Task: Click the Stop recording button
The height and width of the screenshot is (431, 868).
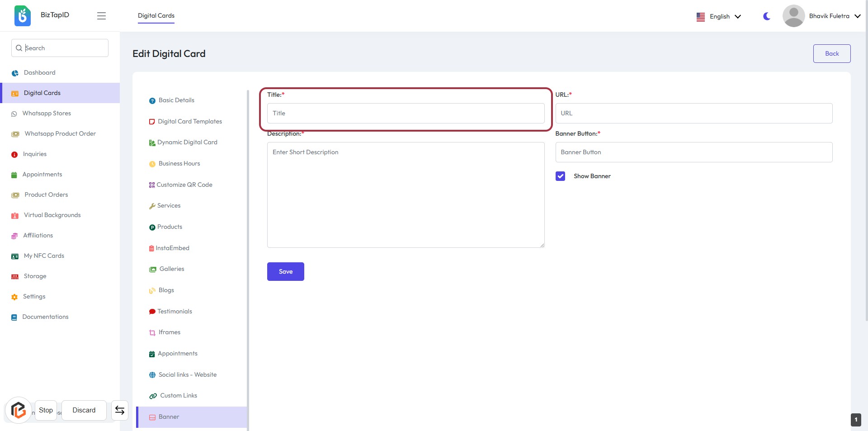Action: pos(46,410)
